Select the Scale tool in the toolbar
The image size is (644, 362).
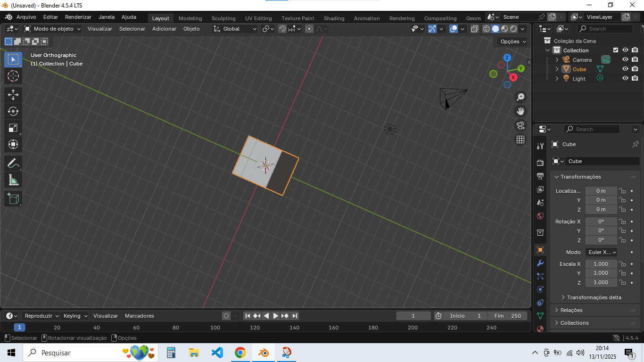pos(13,128)
